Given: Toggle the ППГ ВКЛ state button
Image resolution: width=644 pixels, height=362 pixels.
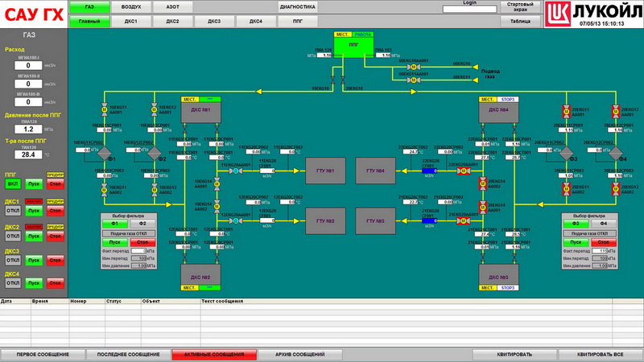Looking at the screenshot, I should (12, 184).
